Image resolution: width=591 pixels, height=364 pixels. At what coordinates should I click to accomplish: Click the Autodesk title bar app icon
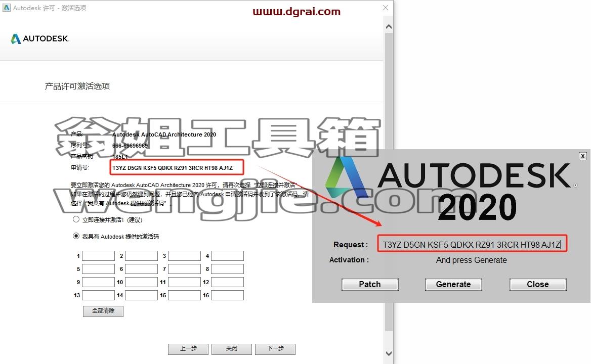point(7,8)
